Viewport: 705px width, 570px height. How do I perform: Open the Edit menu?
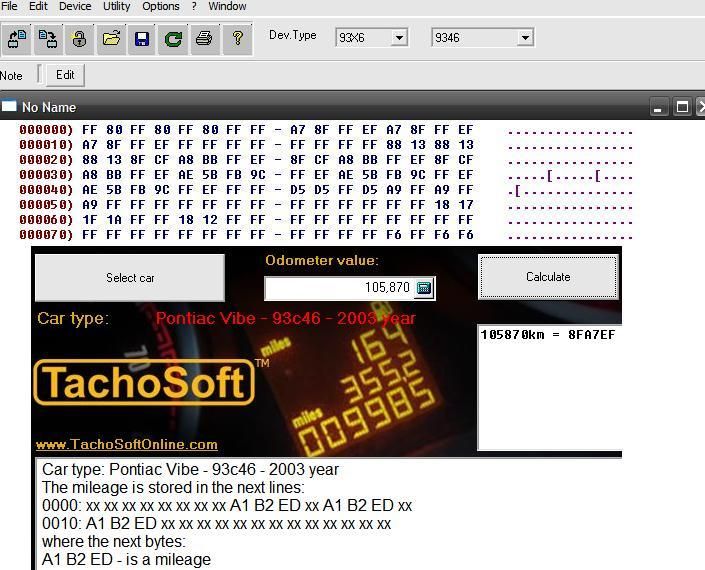coord(38,6)
